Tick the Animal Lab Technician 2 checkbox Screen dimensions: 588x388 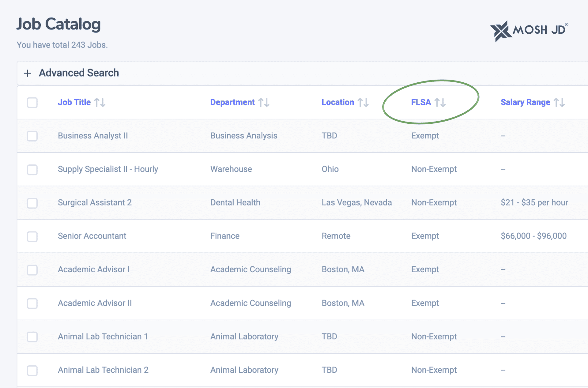(x=32, y=370)
